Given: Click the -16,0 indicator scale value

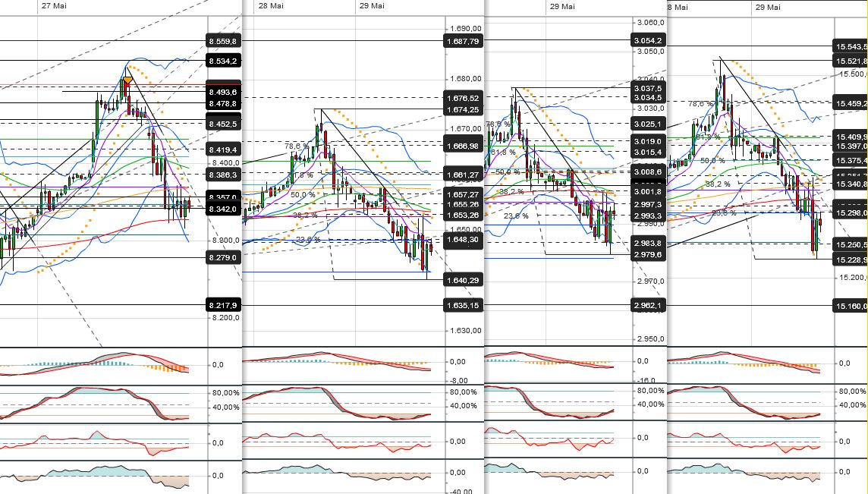Looking at the screenshot, I should [x=646, y=380].
